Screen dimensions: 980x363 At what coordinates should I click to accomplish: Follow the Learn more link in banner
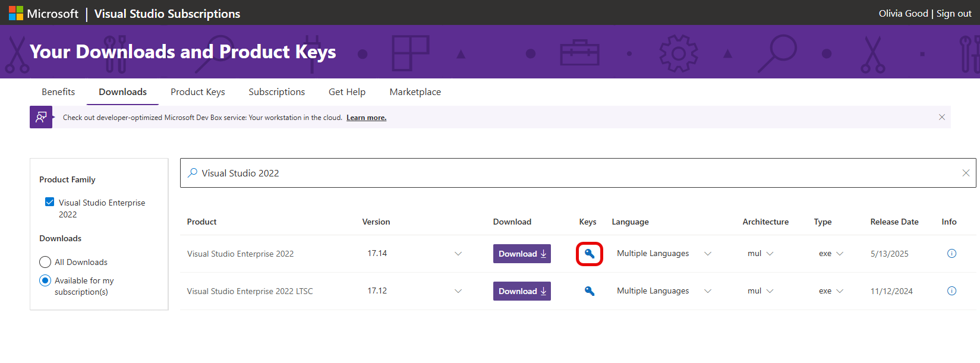click(366, 118)
